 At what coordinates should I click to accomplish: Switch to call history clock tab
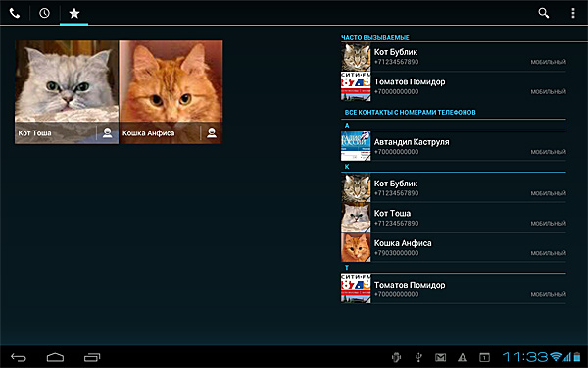click(x=44, y=13)
